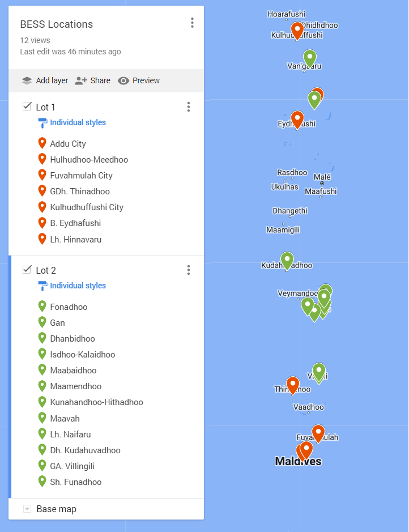The height and width of the screenshot is (532, 409).
Task: Click the green pin near Kudahuvadhoo on map
Action: pos(287,259)
